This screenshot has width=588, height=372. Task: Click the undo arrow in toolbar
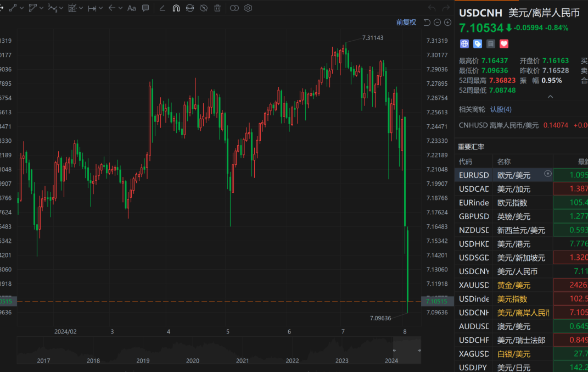432,8
